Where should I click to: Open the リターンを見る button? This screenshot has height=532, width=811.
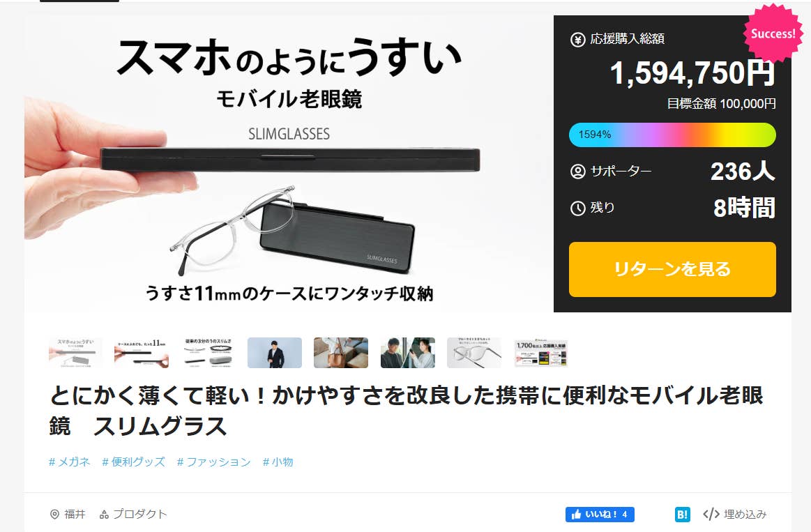point(672,269)
